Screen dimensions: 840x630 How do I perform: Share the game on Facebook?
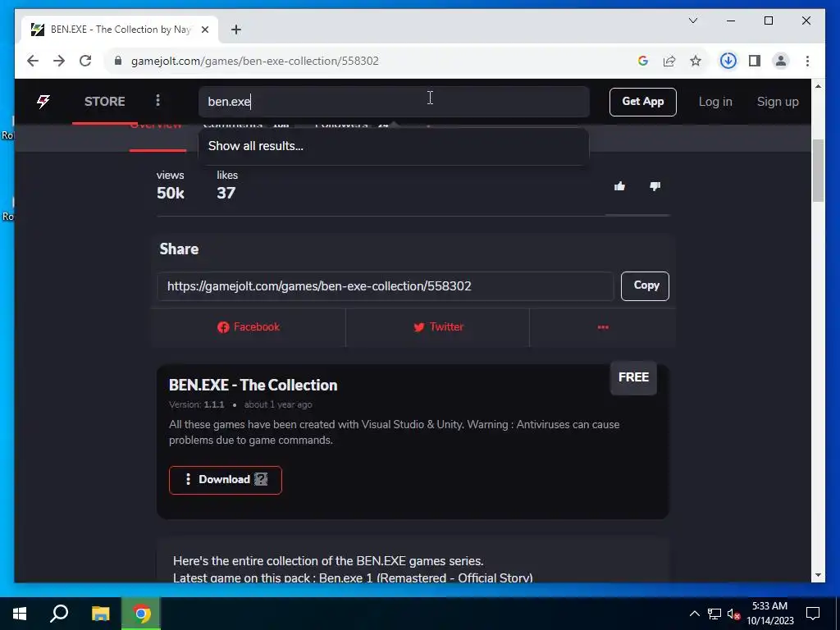249,326
